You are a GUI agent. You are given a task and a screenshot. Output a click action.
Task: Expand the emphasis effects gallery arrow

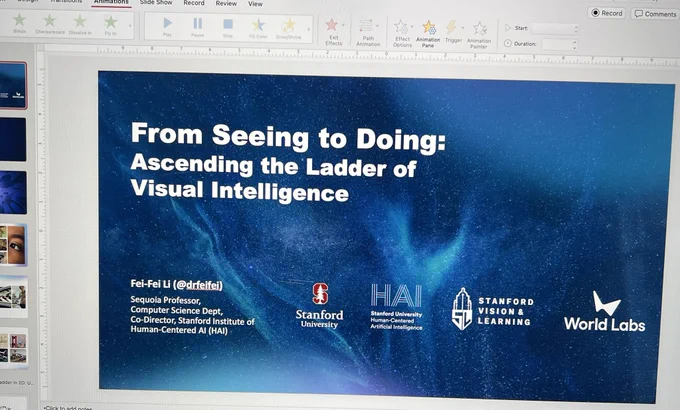309,29
